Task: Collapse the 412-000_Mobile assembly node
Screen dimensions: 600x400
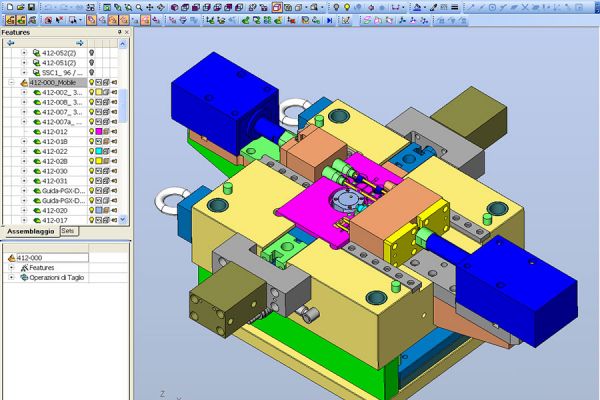Action: (x=11, y=83)
